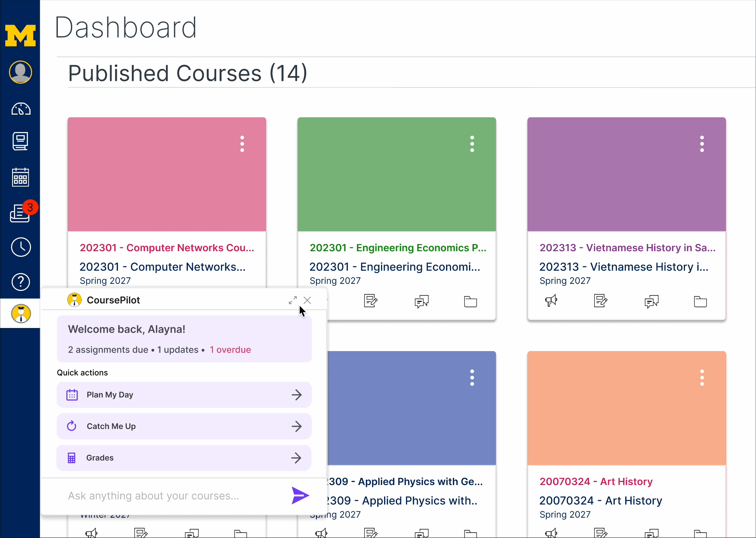This screenshot has width=756, height=538.
Task: Close the CoursePilot panel
Action: pyautogui.click(x=307, y=300)
